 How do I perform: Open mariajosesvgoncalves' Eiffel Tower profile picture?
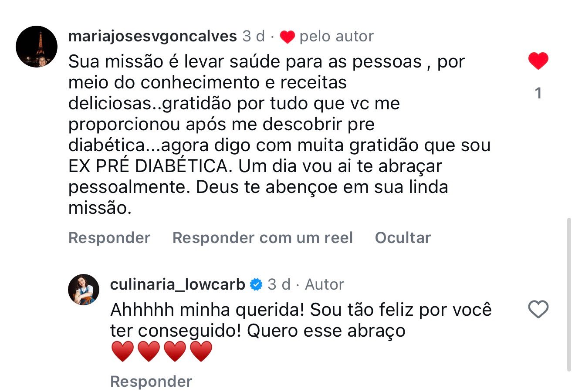pyautogui.click(x=37, y=47)
